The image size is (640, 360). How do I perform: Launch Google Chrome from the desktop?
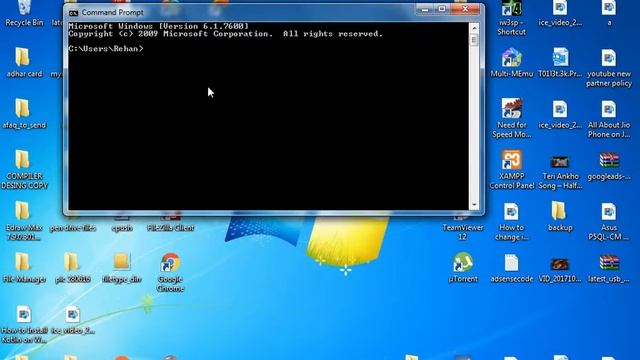click(170, 272)
